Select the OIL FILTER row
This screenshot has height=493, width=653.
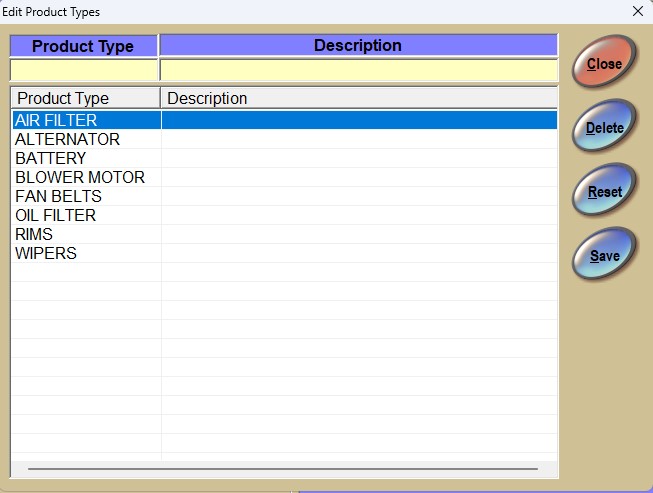(56, 215)
